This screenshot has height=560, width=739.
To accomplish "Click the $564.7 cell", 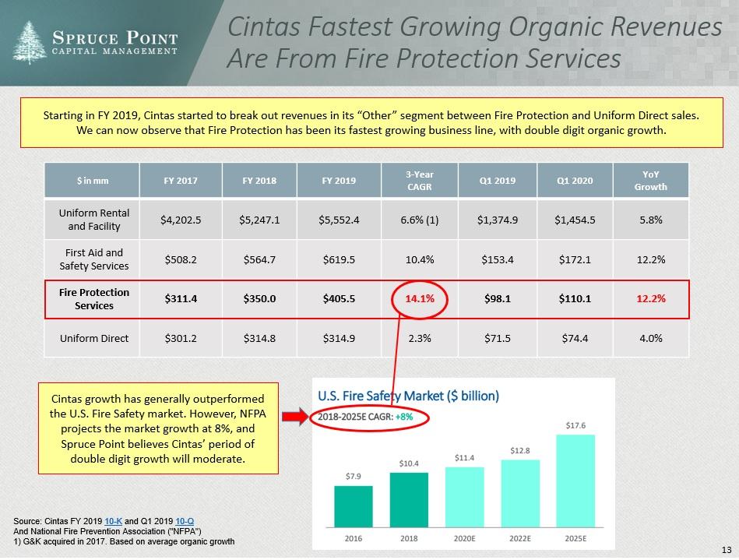I will click(259, 259).
